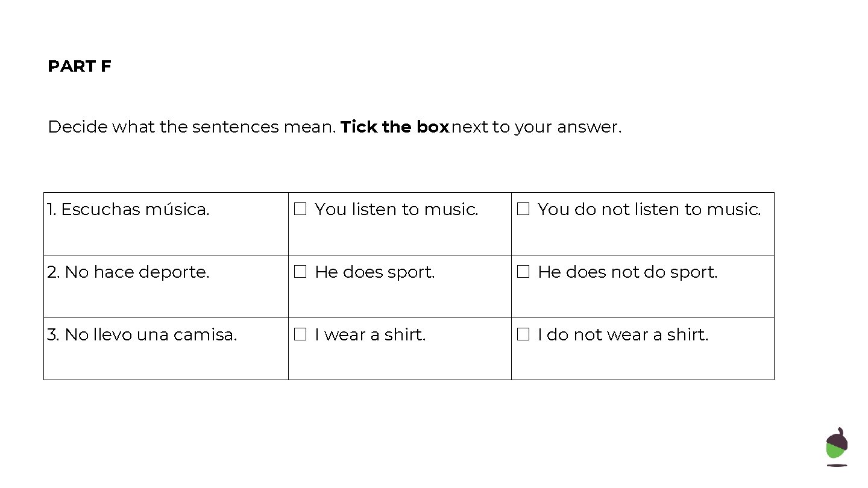Click the bold 'Tick the box' text
Image resolution: width=868 pixels, height=488 pixels.
click(394, 127)
